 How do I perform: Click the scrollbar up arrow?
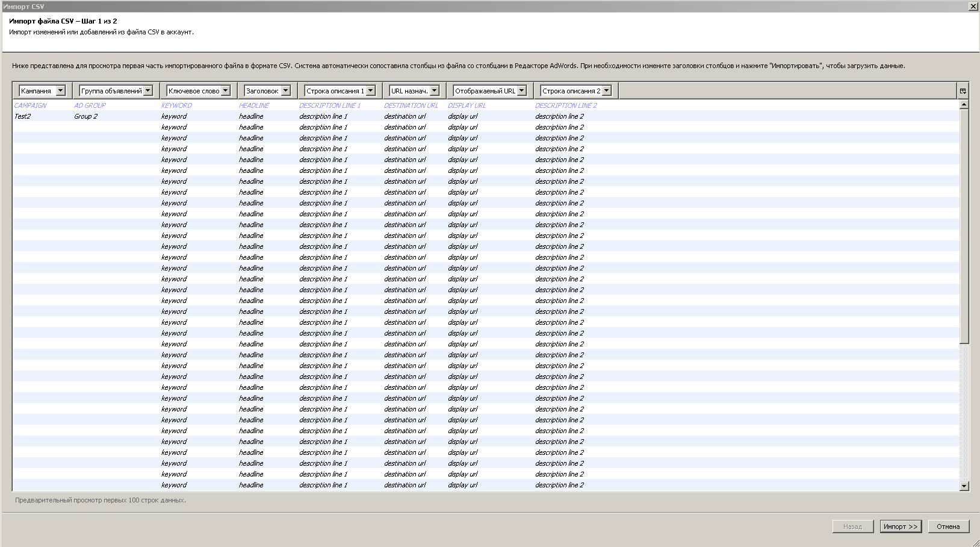pyautogui.click(x=964, y=105)
